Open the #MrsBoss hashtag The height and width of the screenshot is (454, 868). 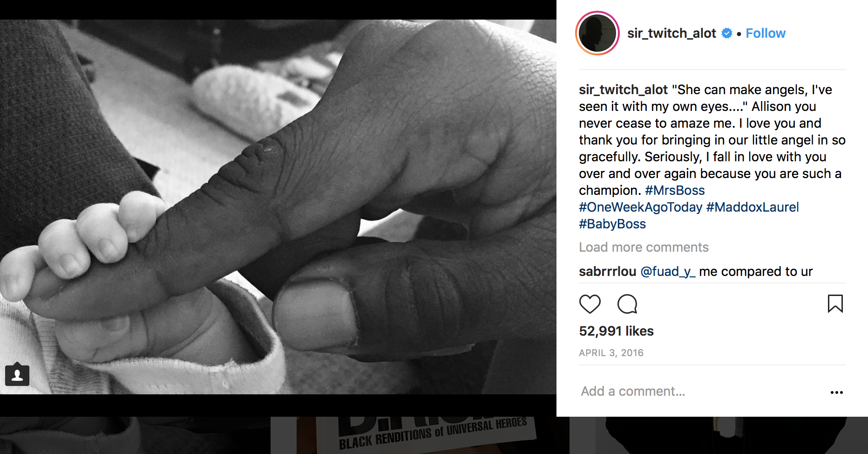675,190
